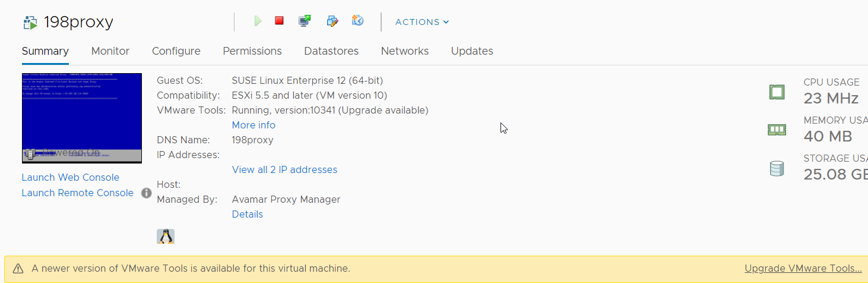The image size is (868, 283).
Task: Click the Edit Settings pencil icon
Action: pos(332,21)
